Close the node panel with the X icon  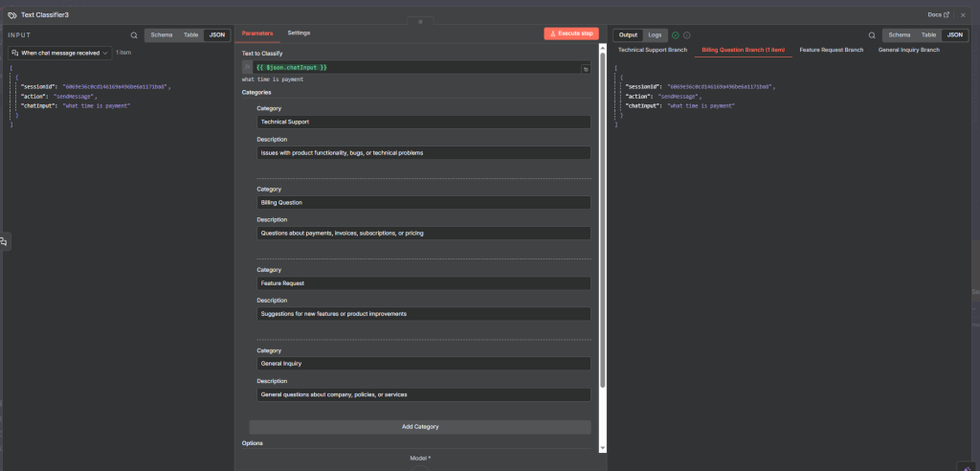tap(963, 15)
